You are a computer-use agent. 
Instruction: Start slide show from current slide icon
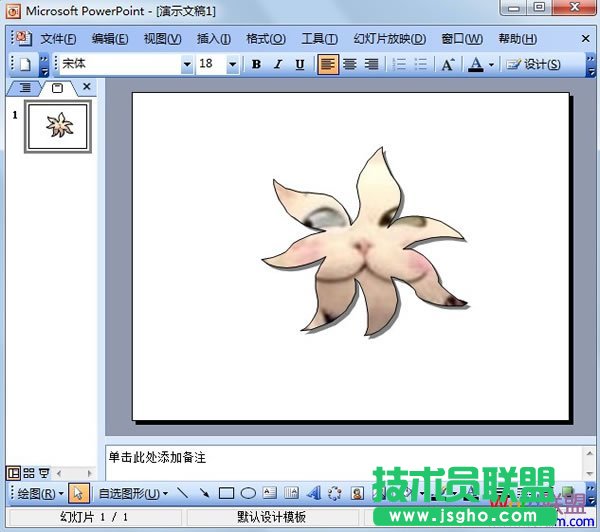[44, 473]
